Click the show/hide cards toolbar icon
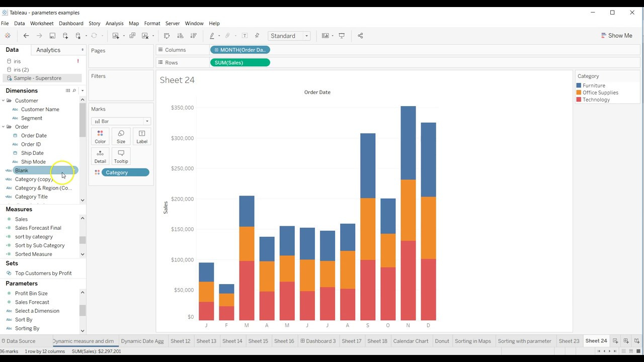Viewport: 644px width, 362px height. tap(326, 36)
